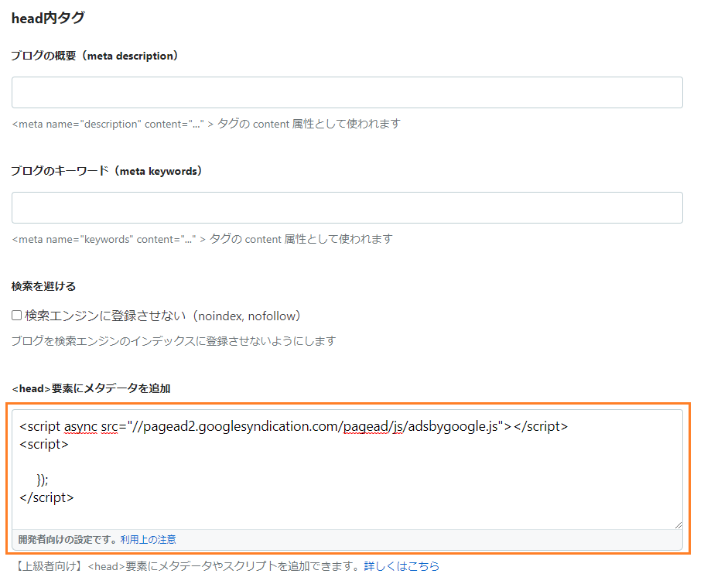
Task: Click the ブログの概要 (meta description) label
Action: 94,56
